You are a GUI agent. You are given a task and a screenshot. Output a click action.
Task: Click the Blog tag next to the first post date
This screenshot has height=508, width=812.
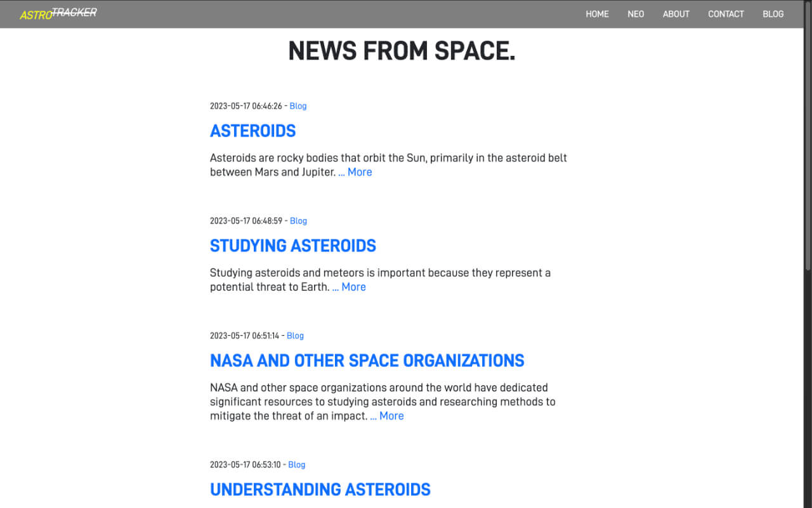click(298, 106)
